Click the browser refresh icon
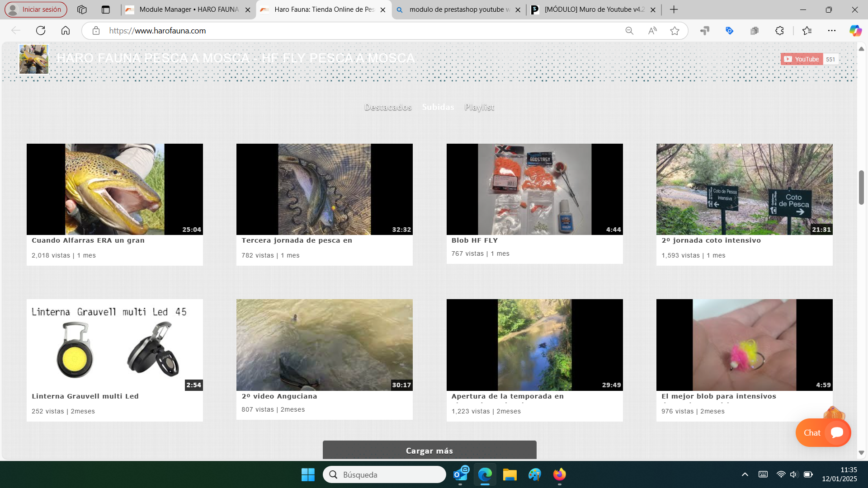 (x=41, y=31)
